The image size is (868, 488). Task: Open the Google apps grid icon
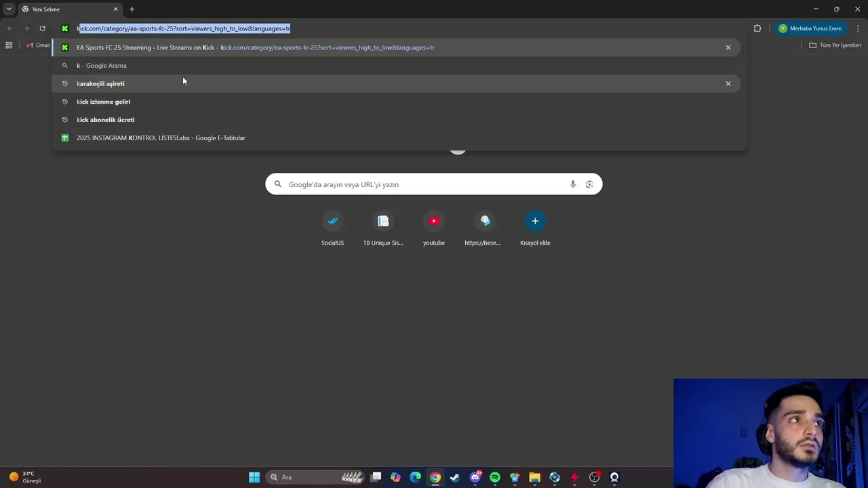click(9, 45)
